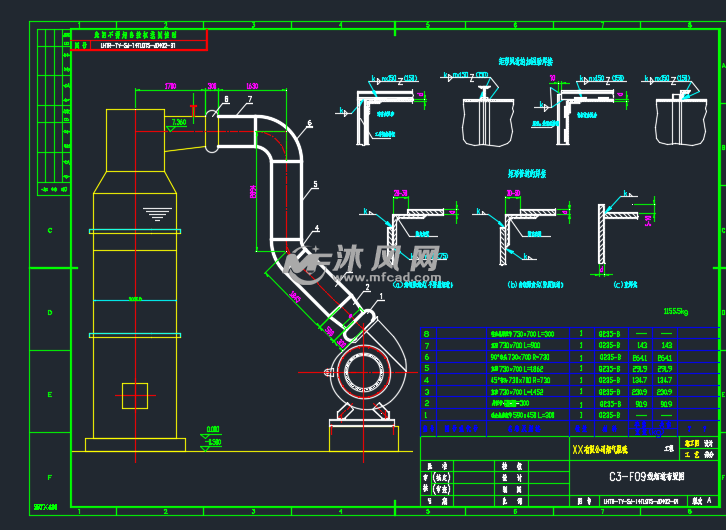Image resolution: width=726 pixels, height=530 pixels.
Task: Click the red-bordered drawing number box at top
Action: pos(138,45)
